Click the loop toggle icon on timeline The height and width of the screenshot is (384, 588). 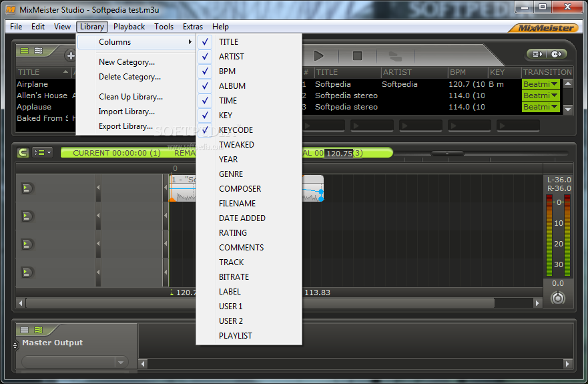coord(23,152)
